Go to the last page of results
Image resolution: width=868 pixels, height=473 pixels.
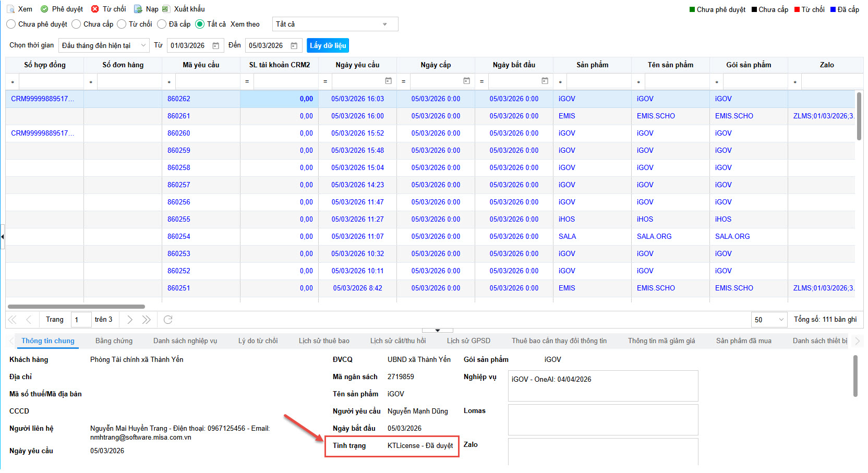[x=147, y=320]
